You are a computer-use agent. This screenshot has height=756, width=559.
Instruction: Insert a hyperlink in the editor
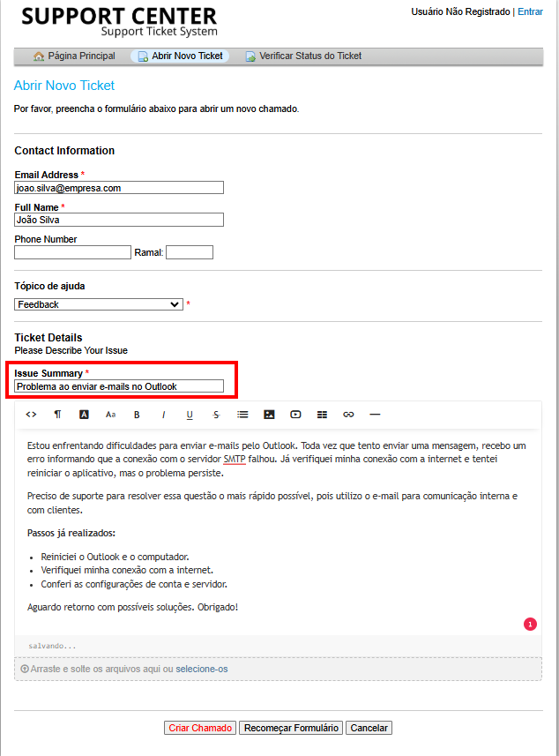[x=348, y=414]
